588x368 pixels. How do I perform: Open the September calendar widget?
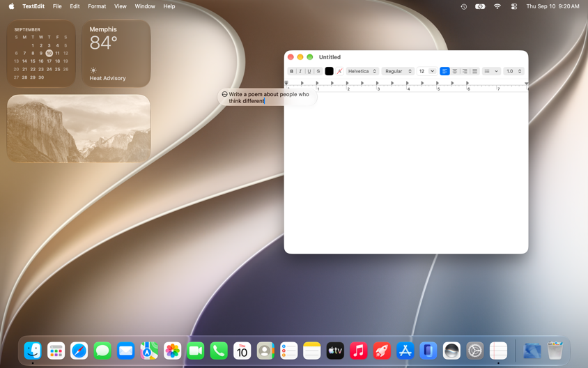click(x=41, y=54)
